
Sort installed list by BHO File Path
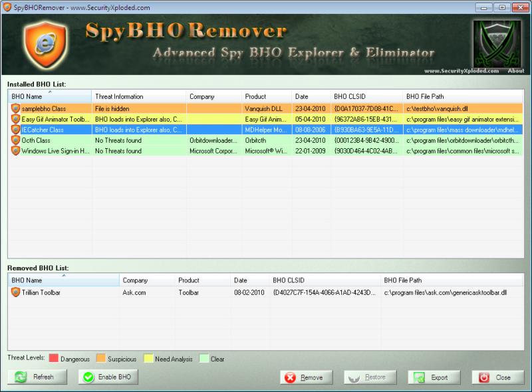(463, 96)
